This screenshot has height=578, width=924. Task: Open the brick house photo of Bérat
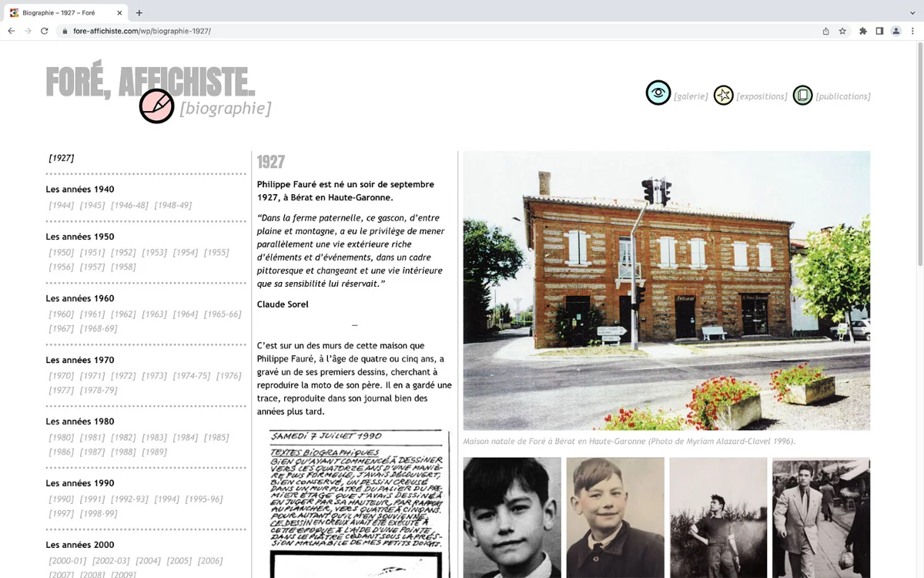[666, 290]
